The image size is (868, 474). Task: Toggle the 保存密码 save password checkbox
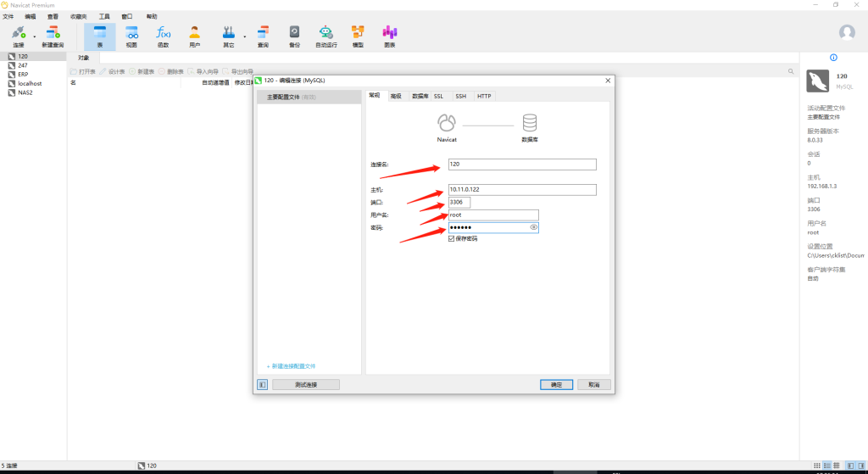click(452, 239)
